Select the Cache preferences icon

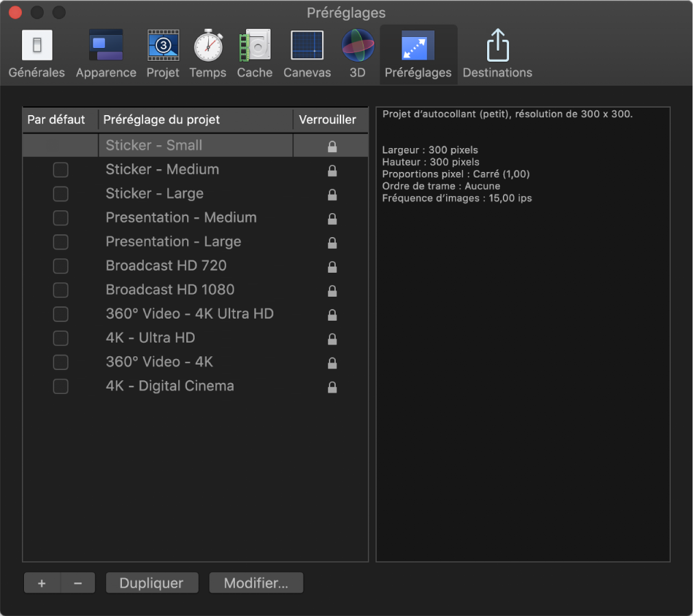[x=255, y=54]
